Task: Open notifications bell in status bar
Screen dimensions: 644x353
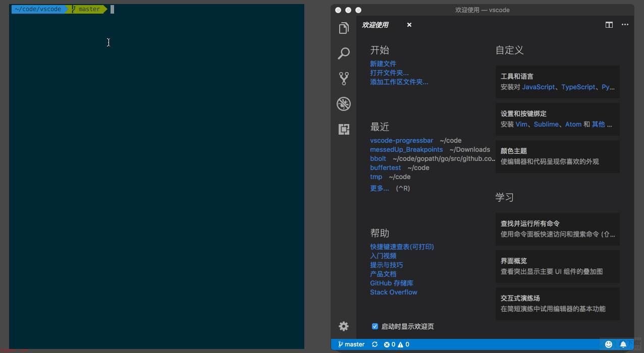Action: (623, 344)
